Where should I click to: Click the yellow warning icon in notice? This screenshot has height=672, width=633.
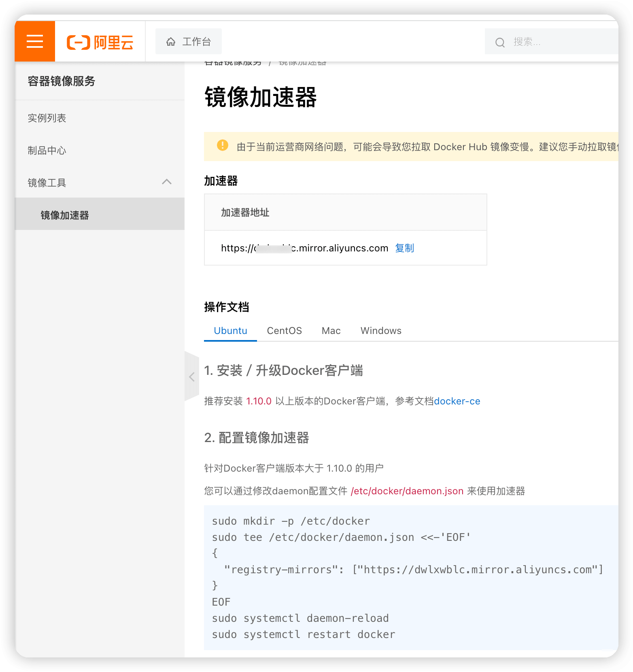[223, 145]
